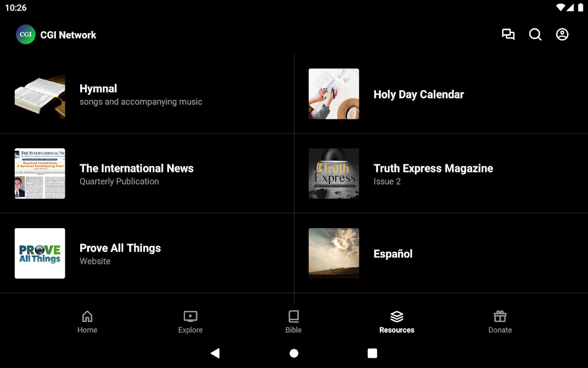Open the Prove All Things logo thumbnail
This screenshot has height=368, width=588.
click(x=40, y=253)
